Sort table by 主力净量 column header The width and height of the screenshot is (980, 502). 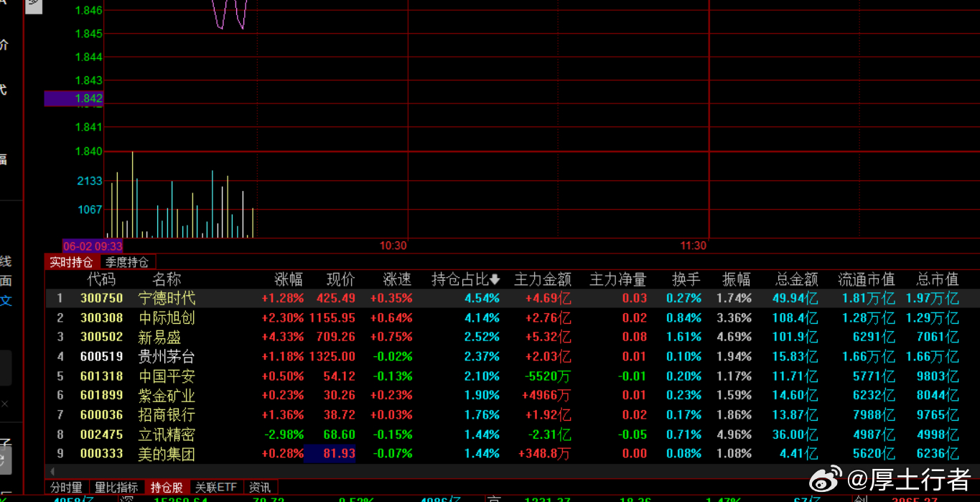(x=618, y=279)
